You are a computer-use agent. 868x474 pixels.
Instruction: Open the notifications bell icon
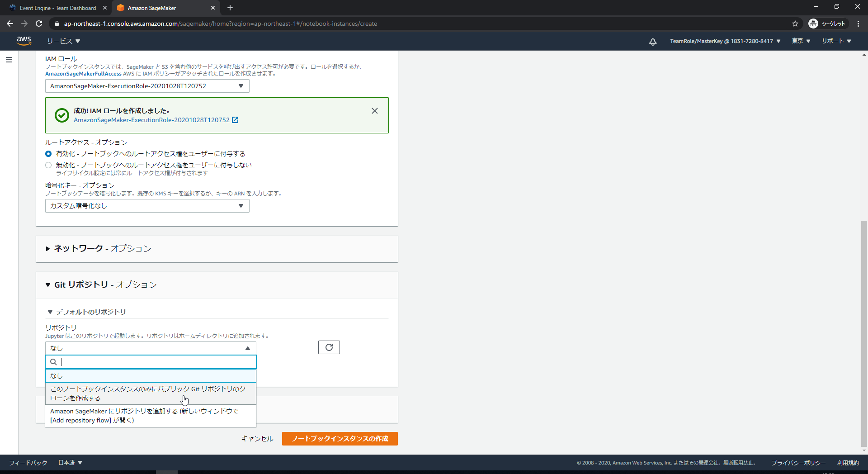point(653,41)
